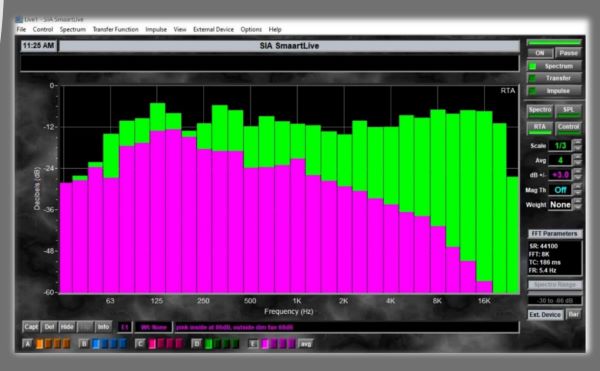Select trace group A button
Viewport: 600px width, 371px height.
tap(28, 343)
